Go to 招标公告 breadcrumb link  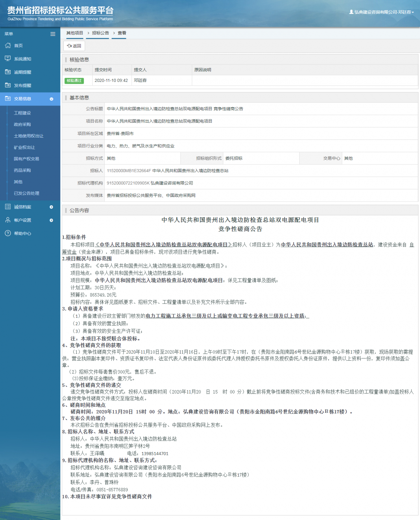[x=100, y=33]
